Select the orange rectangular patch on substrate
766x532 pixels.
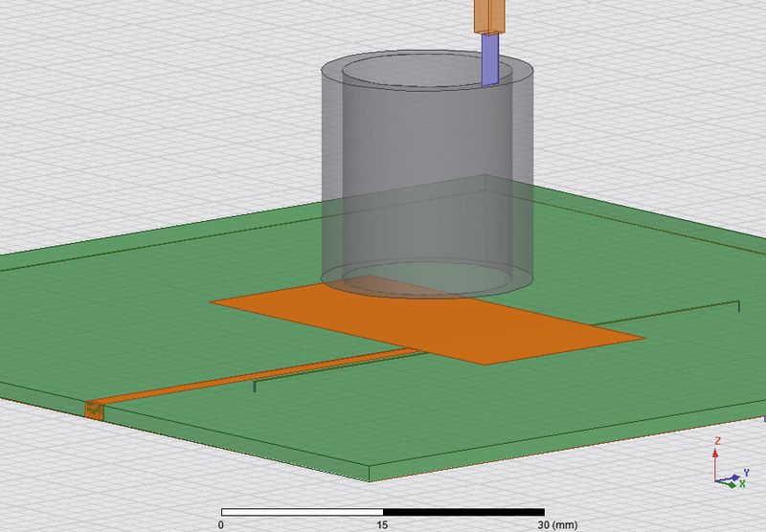[x=428, y=320]
